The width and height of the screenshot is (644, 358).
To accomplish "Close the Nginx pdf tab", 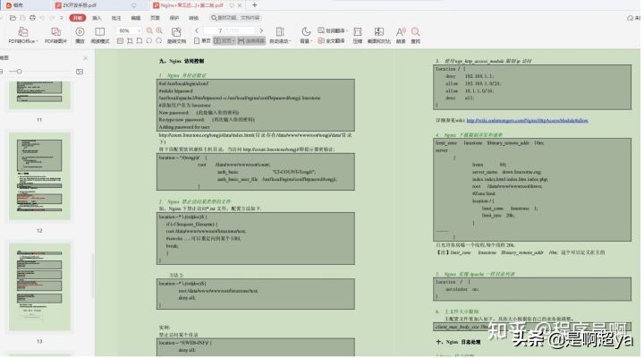I will [x=240, y=5].
